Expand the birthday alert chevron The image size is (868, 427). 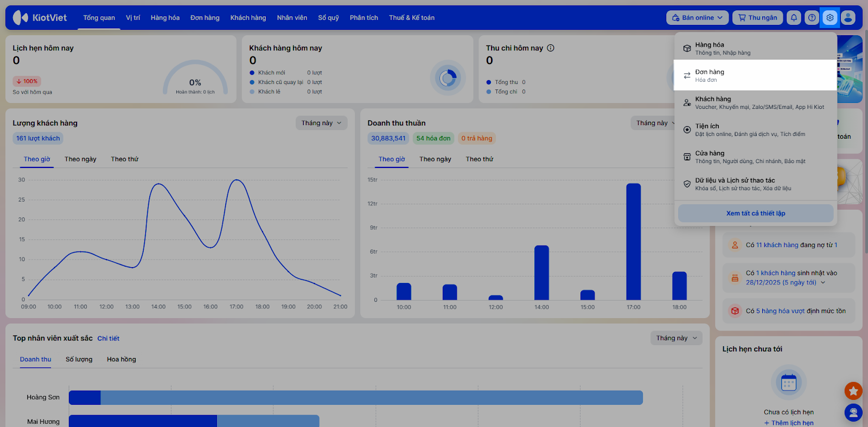[823, 282]
